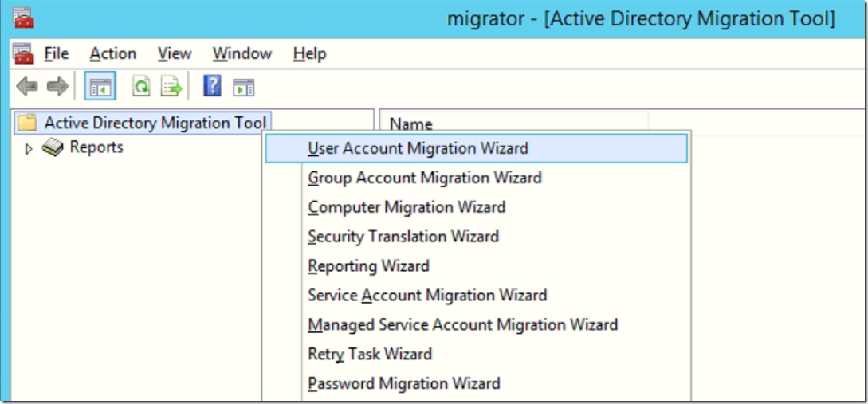Open the Help toolbar icon
The height and width of the screenshot is (404, 868).
[212, 86]
